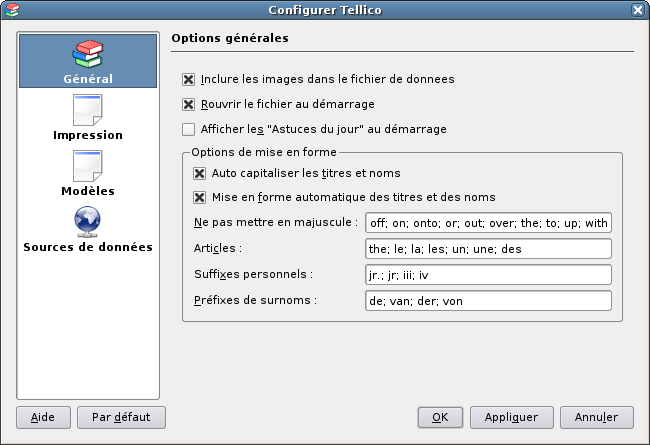Cancel with the Annuler button

click(597, 417)
